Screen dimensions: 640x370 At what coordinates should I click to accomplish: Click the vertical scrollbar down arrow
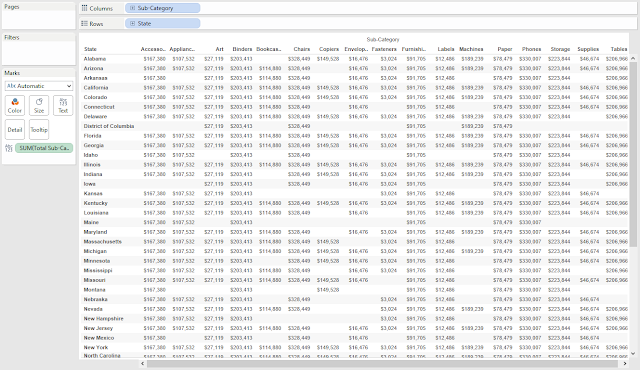click(633, 354)
